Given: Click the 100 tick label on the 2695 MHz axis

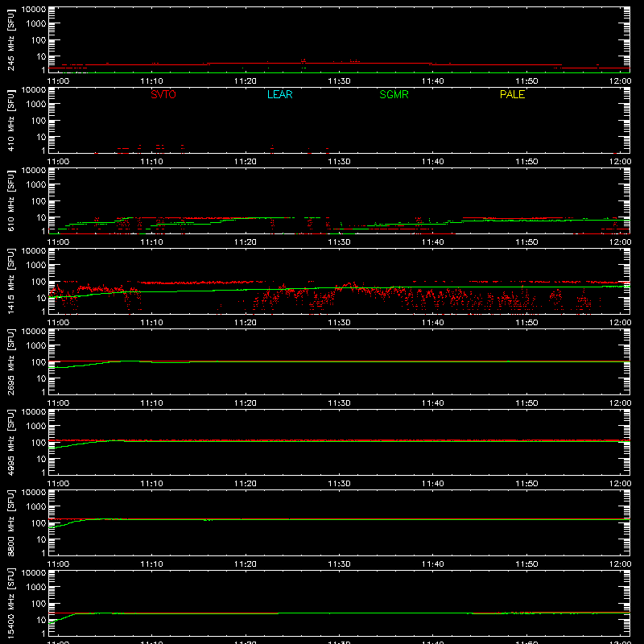Looking at the screenshot, I should point(39,362).
